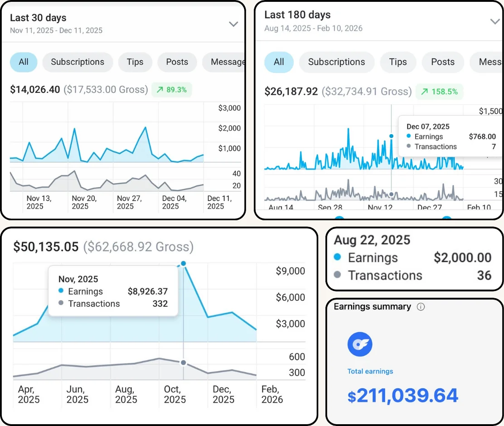Click the 332 transactions tooltip value

click(160, 304)
